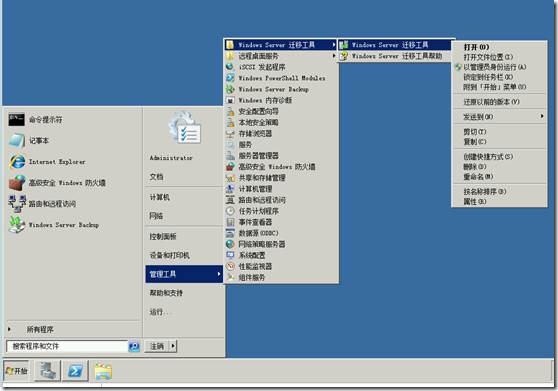
Task: Open the 服务 gear icon
Action: (230, 144)
